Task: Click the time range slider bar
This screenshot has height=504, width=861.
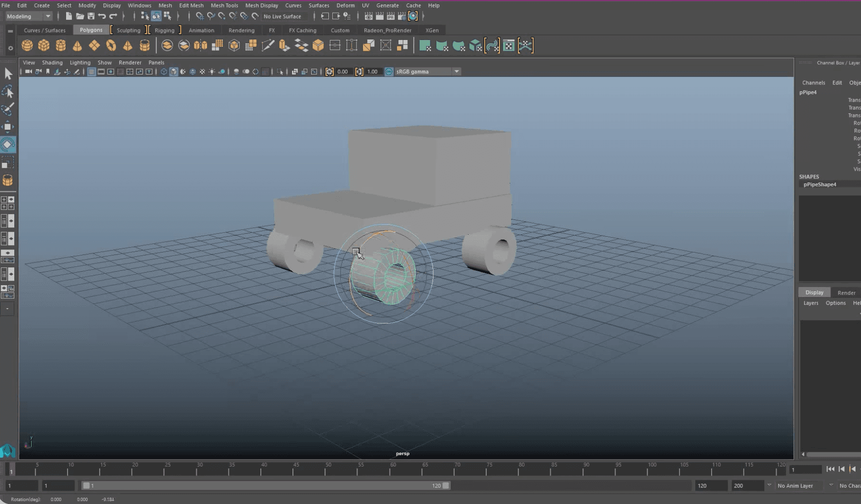Action: [266, 486]
